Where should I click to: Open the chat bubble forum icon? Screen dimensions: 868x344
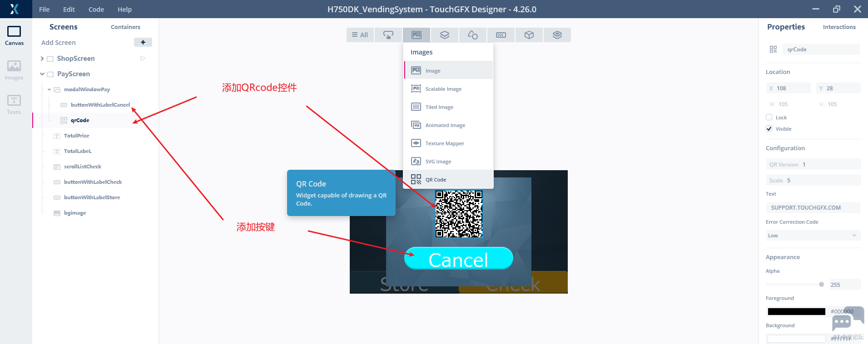848,319
